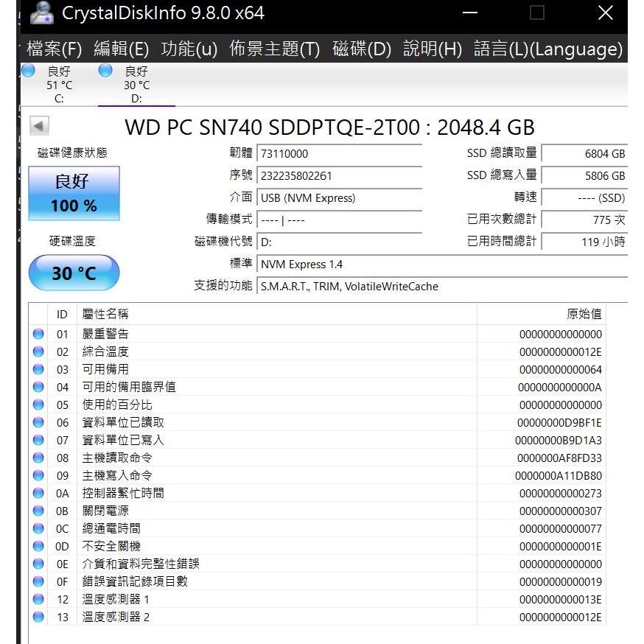Select attribute name 控制器繁忙時間

pyautogui.click(x=123, y=493)
